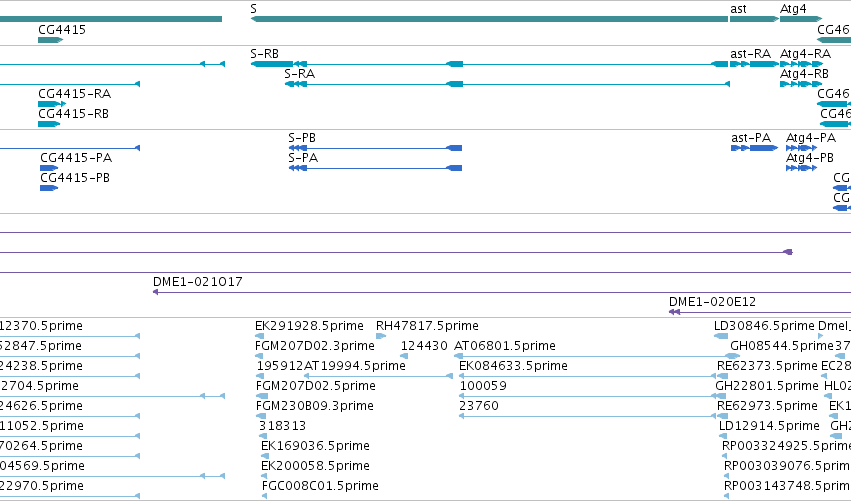This screenshot has width=851, height=501.
Task: Click the Atg4-PA protein feature
Action: click(x=801, y=148)
